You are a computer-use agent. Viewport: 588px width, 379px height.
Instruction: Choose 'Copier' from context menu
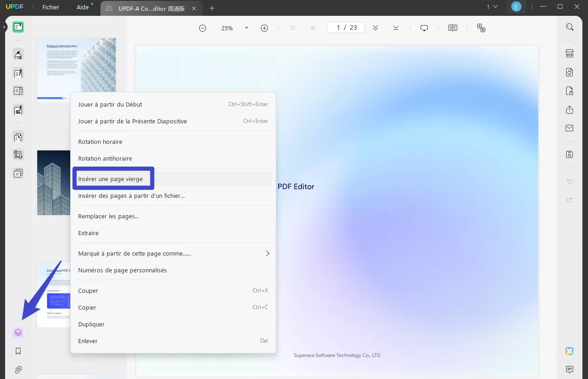coord(173,307)
